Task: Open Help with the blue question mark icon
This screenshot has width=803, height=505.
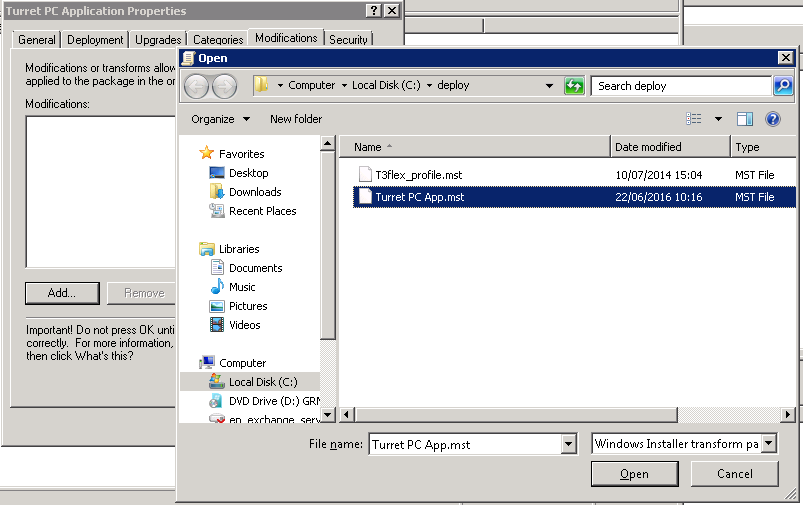Action: pyautogui.click(x=773, y=119)
